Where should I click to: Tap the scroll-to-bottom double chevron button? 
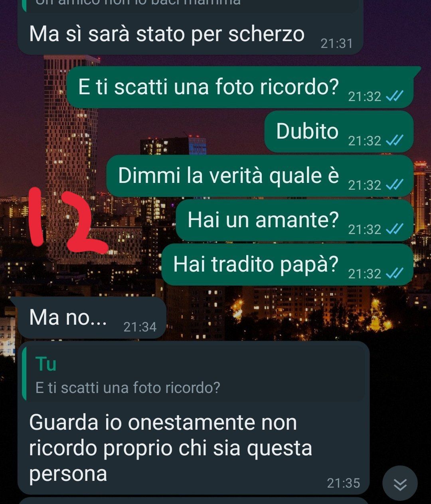coord(400,483)
